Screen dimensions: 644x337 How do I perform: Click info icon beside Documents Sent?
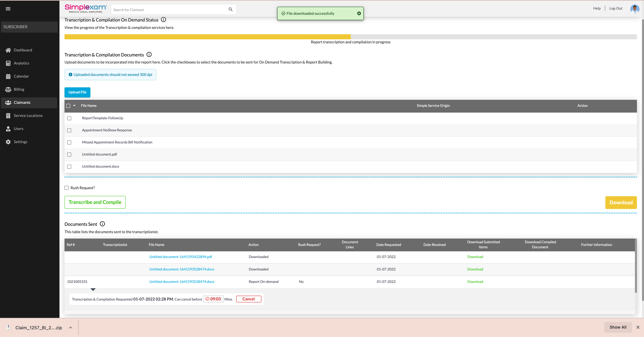click(x=102, y=224)
